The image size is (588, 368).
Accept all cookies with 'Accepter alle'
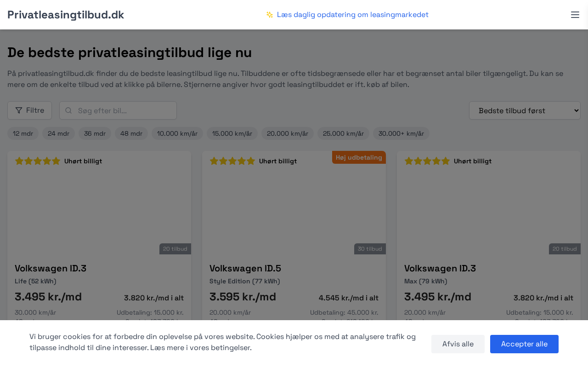524,344
